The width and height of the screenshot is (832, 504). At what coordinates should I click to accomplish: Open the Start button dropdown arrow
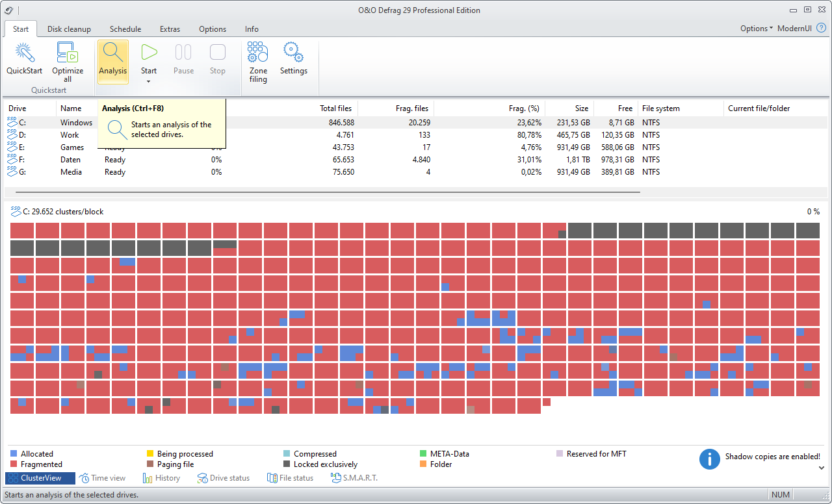149,81
